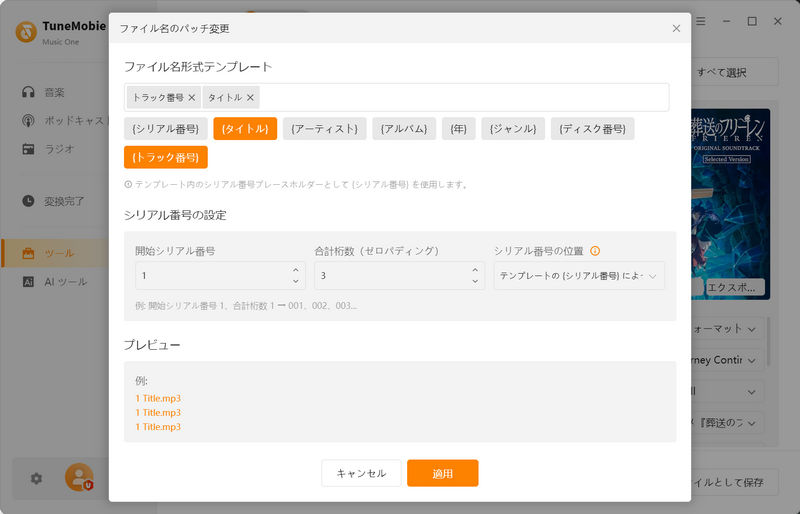This screenshot has height=514, width=800.
Task: Click the イルとして保存 button
Action: click(x=735, y=482)
